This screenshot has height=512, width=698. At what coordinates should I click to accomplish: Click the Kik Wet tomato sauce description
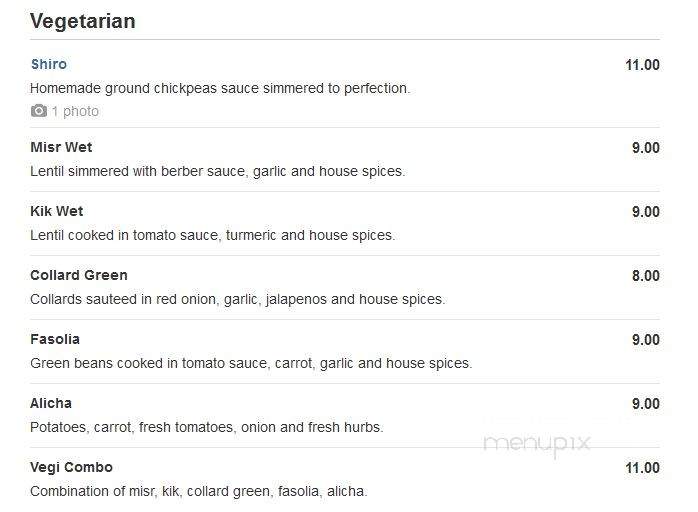point(213,235)
